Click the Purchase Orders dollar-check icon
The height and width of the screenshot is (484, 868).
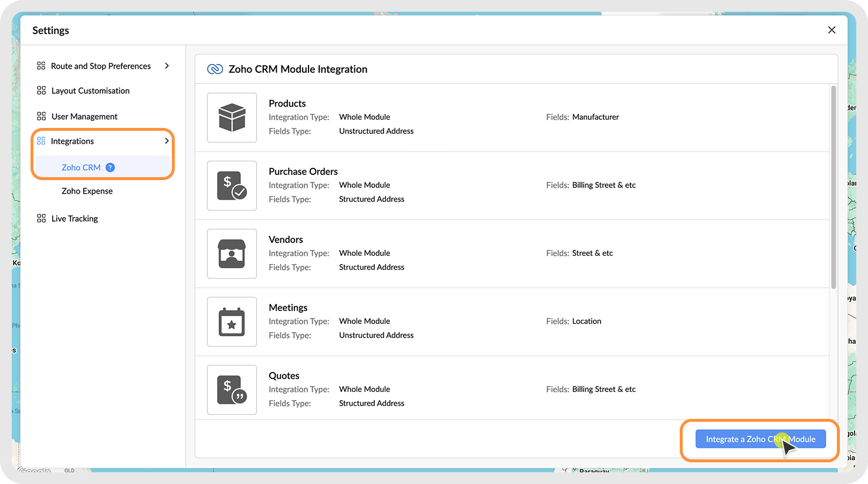[x=232, y=185]
